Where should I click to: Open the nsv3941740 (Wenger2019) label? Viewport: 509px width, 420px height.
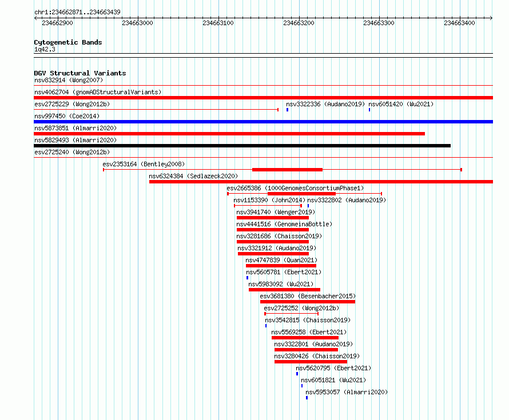276,212
